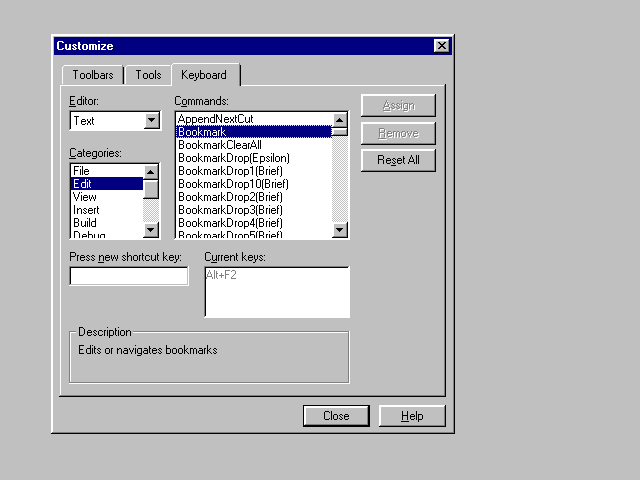
Task: Choose BookmarkClearAll in Commands list
Action: click(x=221, y=145)
